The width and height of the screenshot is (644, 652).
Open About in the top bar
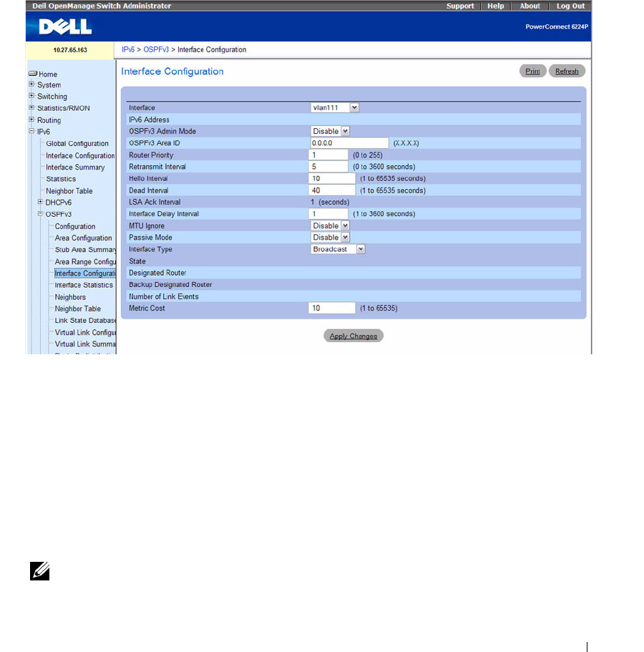[530, 6]
